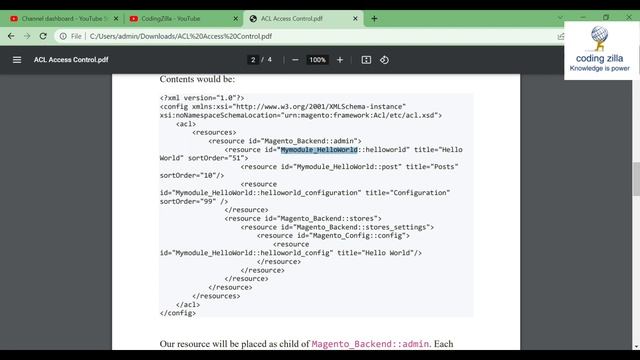The width and height of the screenshot is (640, 360).
Task: Zoom in the PDF with plus button
Action: 340,60
